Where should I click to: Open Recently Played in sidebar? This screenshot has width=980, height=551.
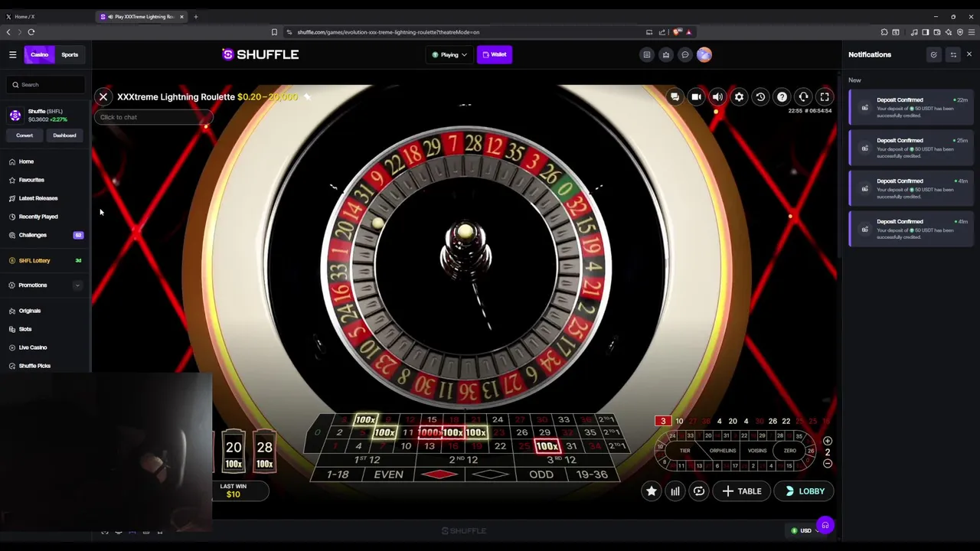[38, 217]
